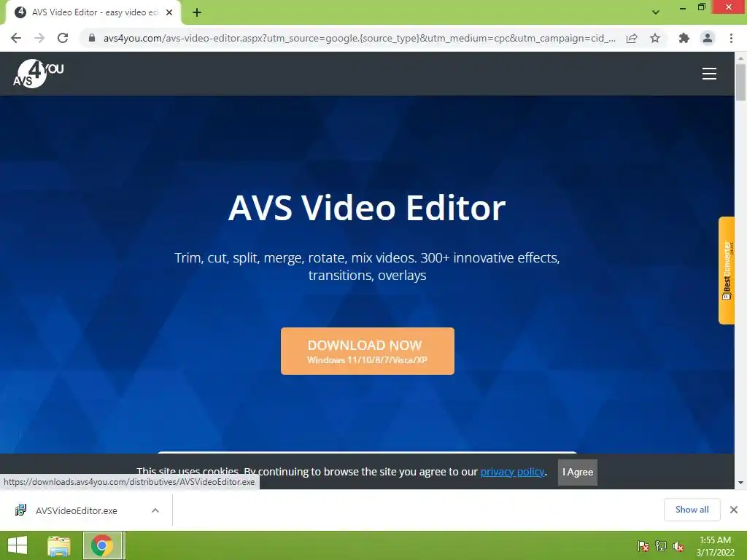747x560 pixels.
Task: Click the URL address bar
Action: [x=360, y=38]
